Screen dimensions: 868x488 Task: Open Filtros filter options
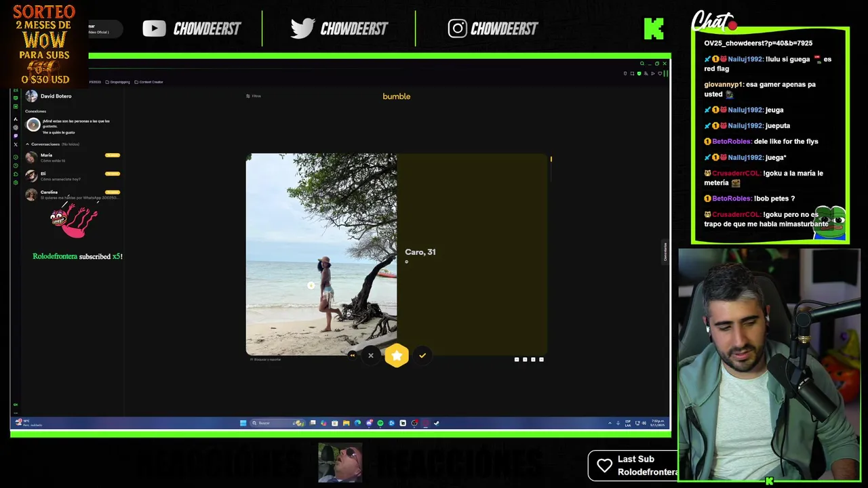(x=254, y=96)
